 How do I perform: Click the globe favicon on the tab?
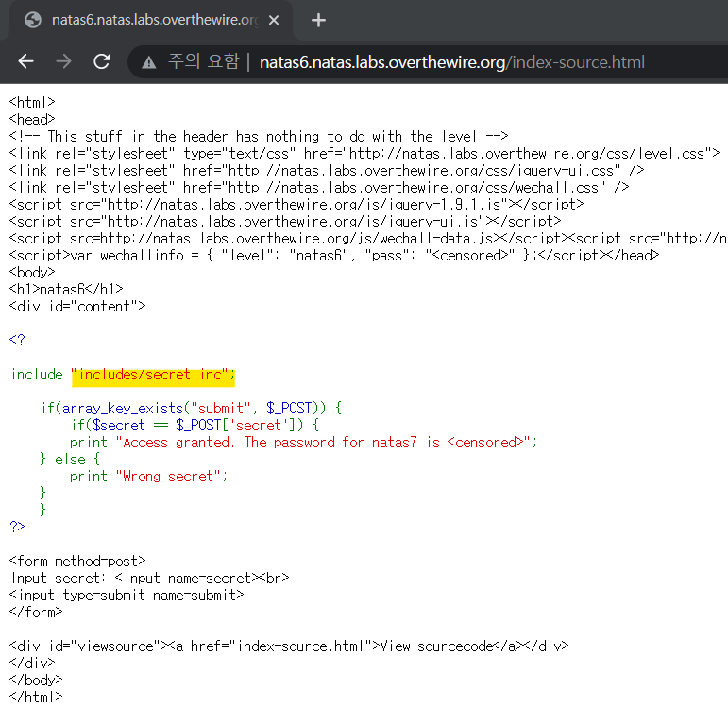point(33,20)
